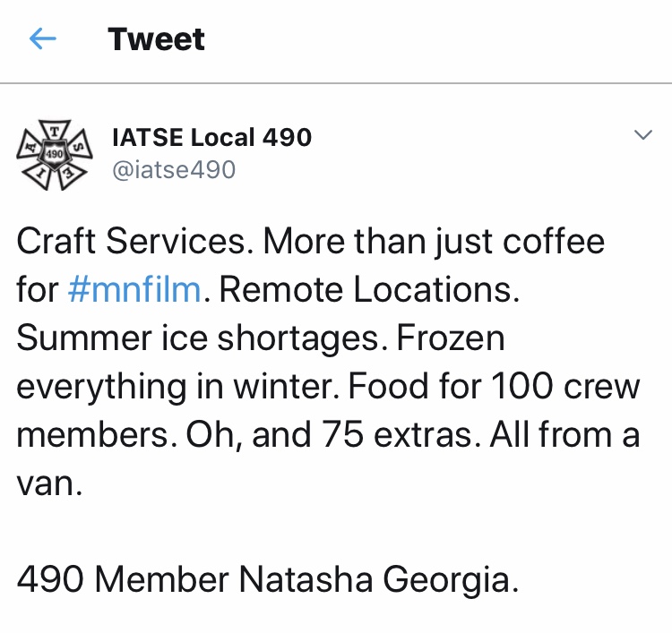Tap the "Tweet" header title
The image size is (672, 633).
click(156, 39)
